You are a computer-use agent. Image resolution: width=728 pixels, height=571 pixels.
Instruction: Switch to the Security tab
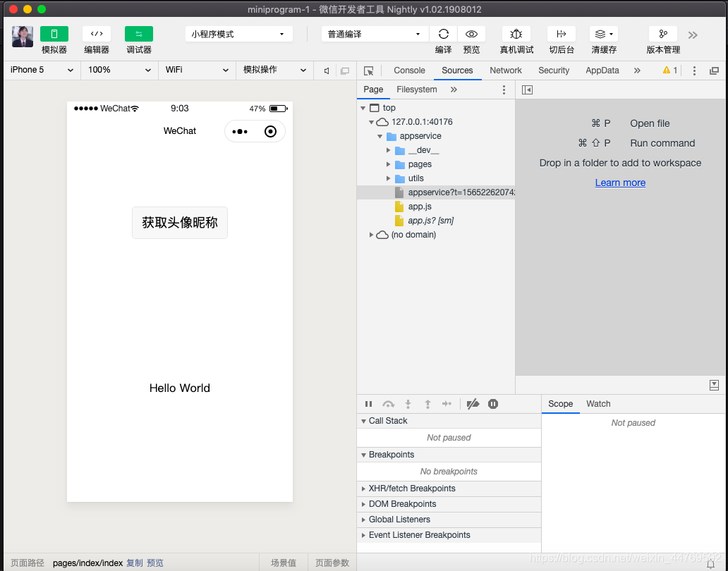(x=554, y=70)
